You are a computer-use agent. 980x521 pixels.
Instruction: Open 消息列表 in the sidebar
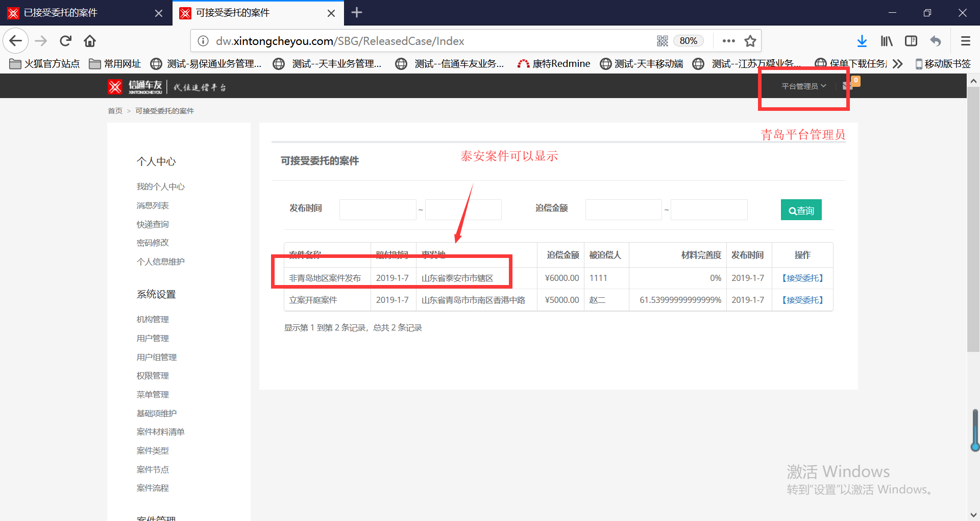[152, 205]
